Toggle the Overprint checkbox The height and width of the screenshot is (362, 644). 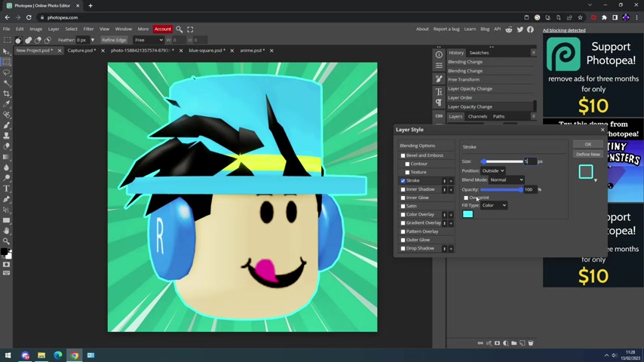(466, 198)
